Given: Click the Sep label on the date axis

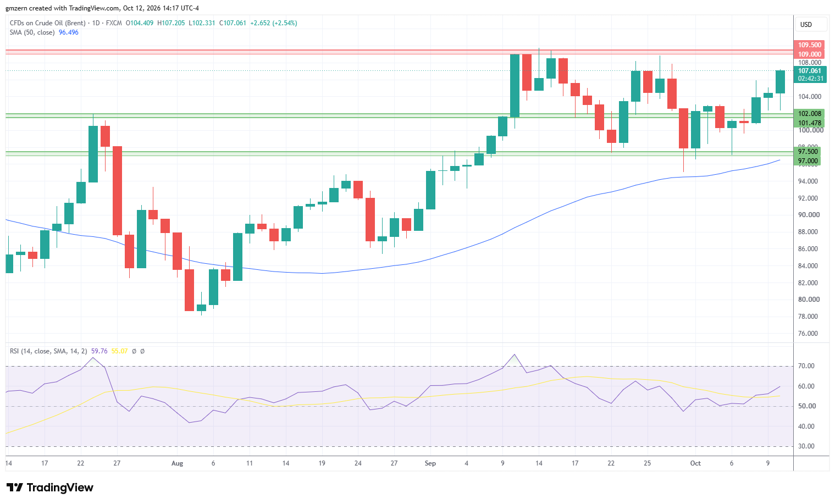Looking at the screenshot, I should point(430,463).
